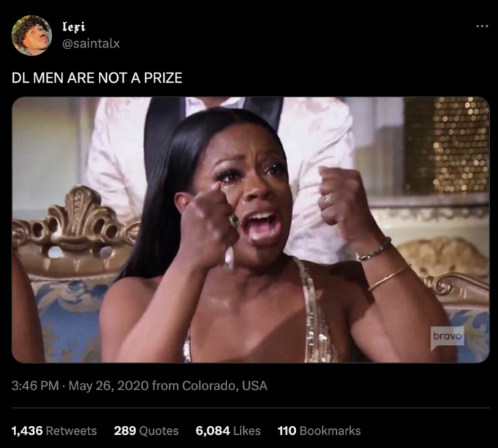
Task: Open the three-dot more options menu
Action: pyautogui.click(x=482, y=26)
